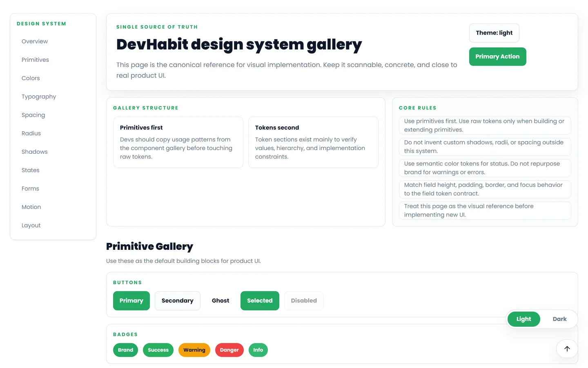This screenshot has width=588, height=368.
Task: Click the 'Use semantic color tokens' rule
Action: coord(485,168)
